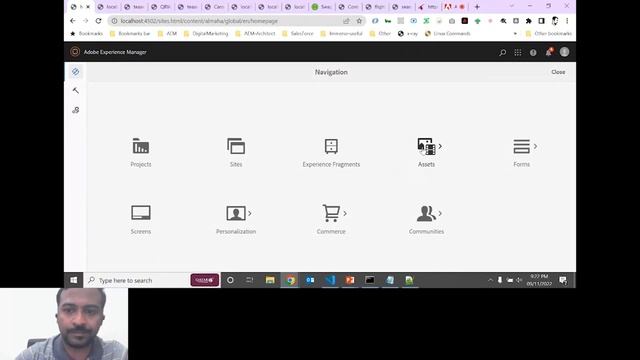Bookmark this page with the star icon
The width and height of the screenshot is (640, 360).
[x=359, y=21]
